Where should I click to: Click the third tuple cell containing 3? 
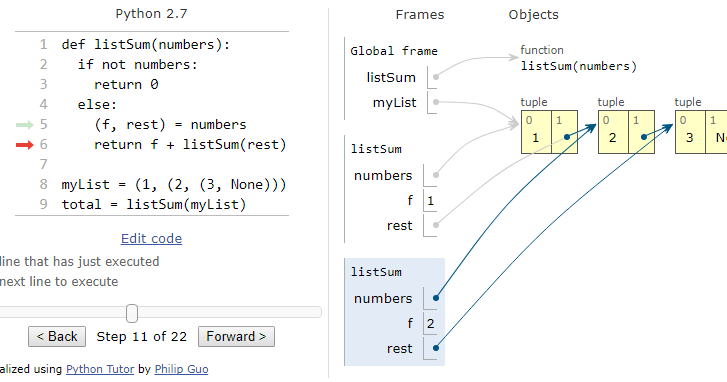coord(689,132)
